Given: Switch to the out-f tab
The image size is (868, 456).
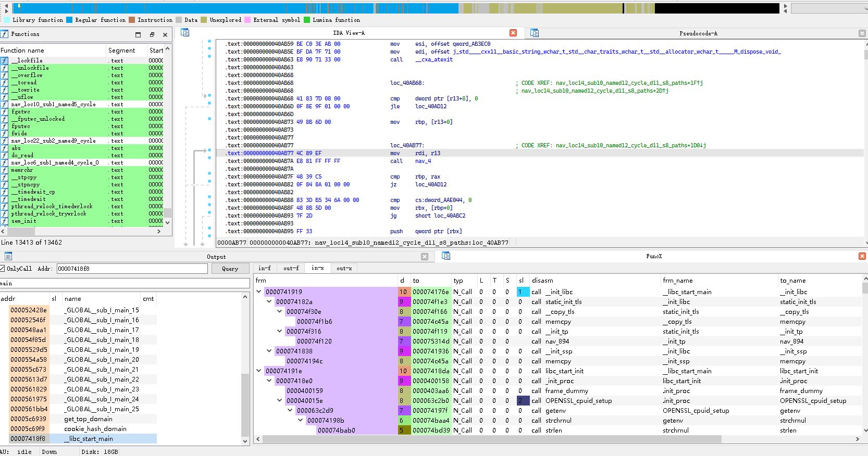Looking at the screenshot, I should pos(291,268).
